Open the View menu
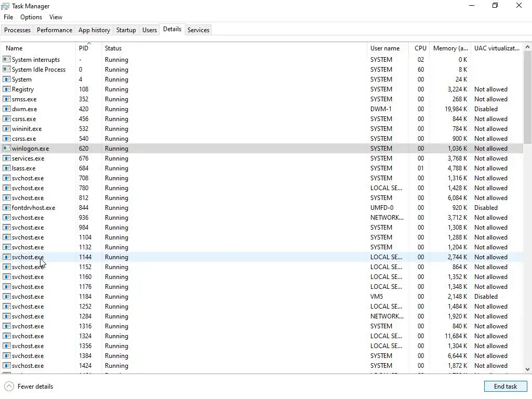 click(x=56, y=17)
